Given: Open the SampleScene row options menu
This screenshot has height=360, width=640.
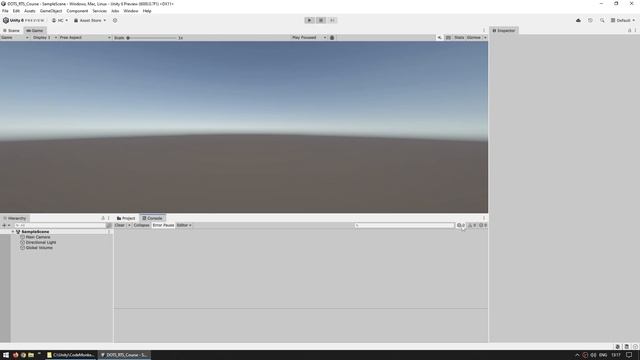Looking at the screenshot, I should [109, 232].
